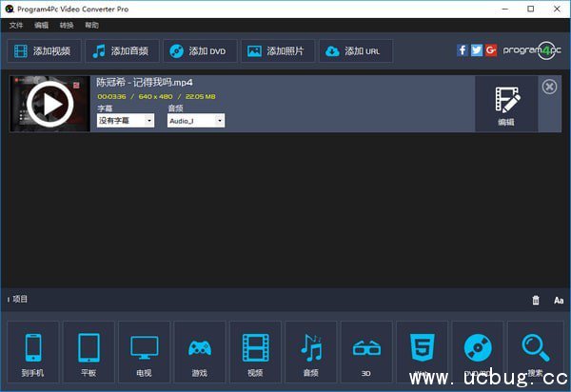571x392 pixels.
Task: Select the HTML5 web output category
Action: click(422, 352)
